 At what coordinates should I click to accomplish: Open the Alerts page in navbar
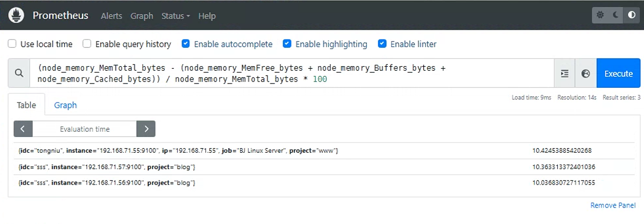pos(111,16)
